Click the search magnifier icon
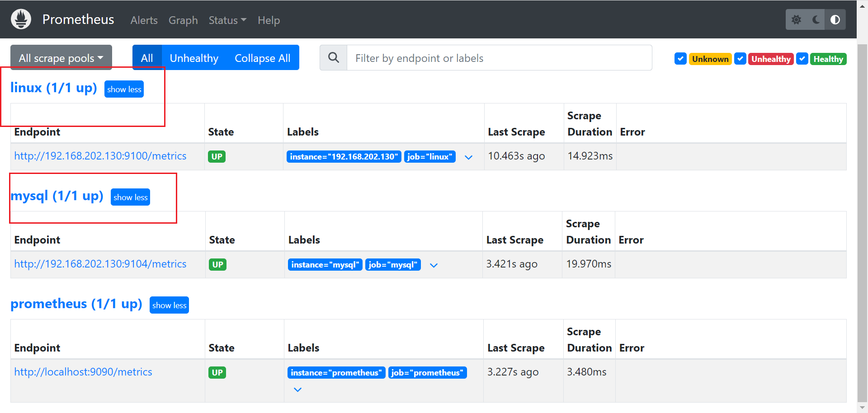This screenshot has width=868, height=413. tap(334, 57)
